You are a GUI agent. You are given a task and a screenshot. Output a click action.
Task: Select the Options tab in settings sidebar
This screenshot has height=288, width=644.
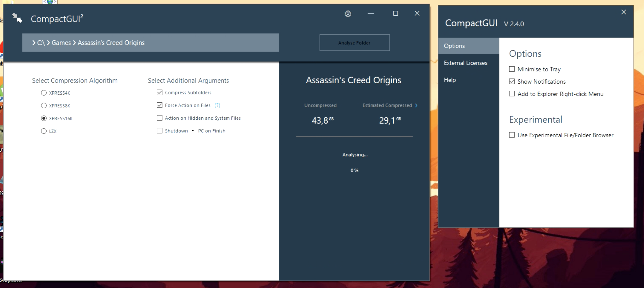[454, 46]
